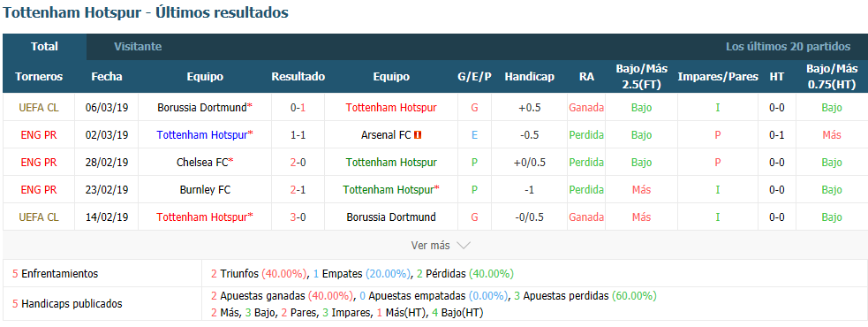Switch to the Visitante tab
Screen dimensions: 868x327
138,47
